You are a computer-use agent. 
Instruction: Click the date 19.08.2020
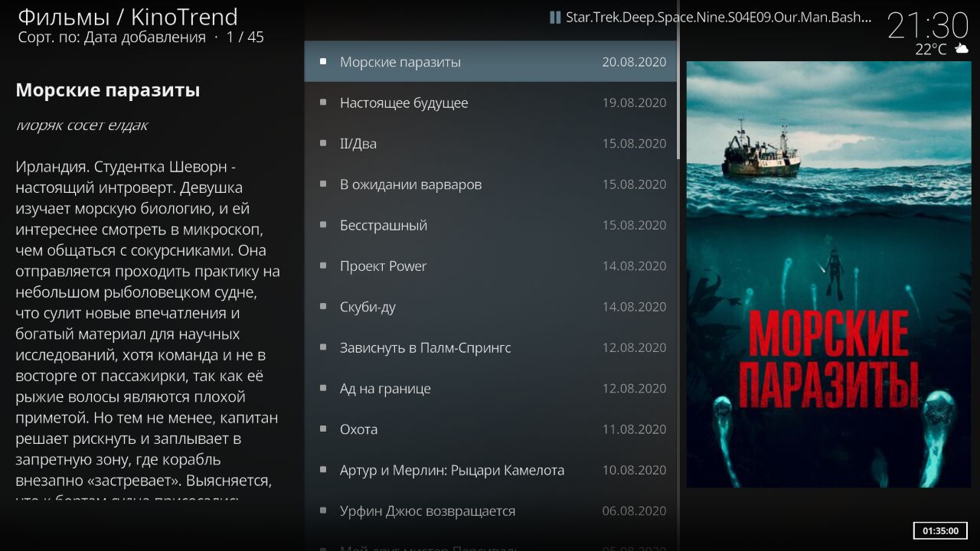(634, 103)
